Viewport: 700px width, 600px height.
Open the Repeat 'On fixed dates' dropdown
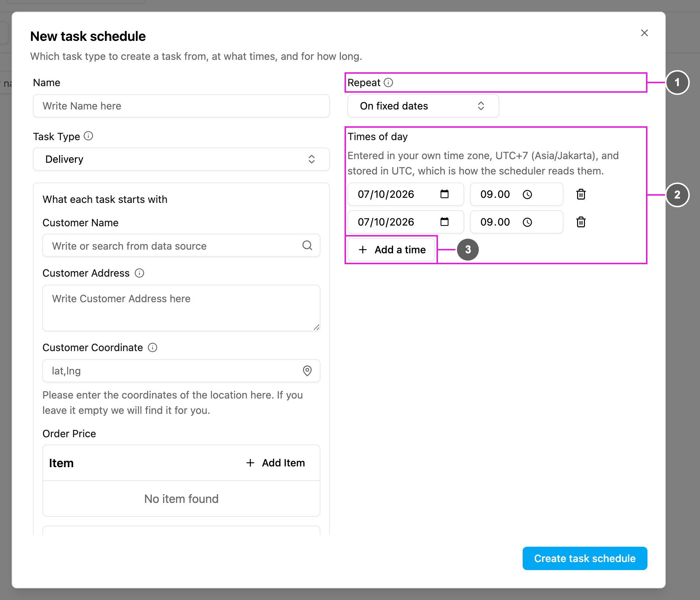423,106
